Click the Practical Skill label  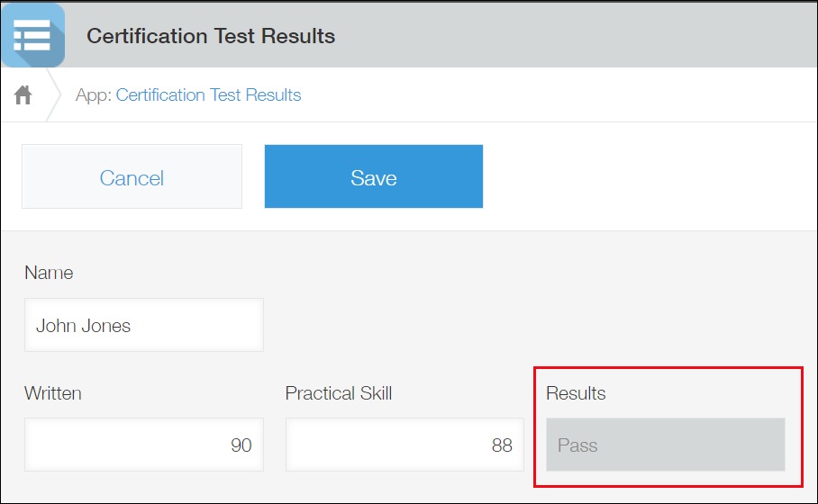339,393
